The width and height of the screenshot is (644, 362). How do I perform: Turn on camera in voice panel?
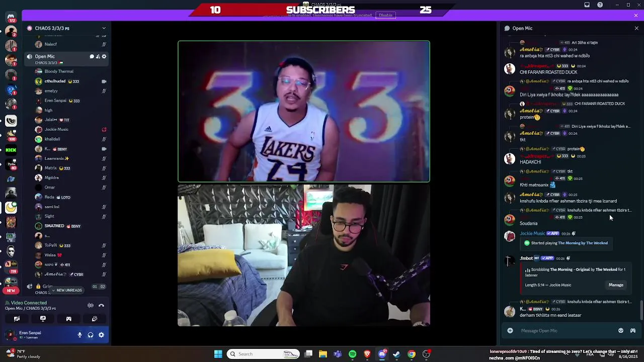pos(17,319)
